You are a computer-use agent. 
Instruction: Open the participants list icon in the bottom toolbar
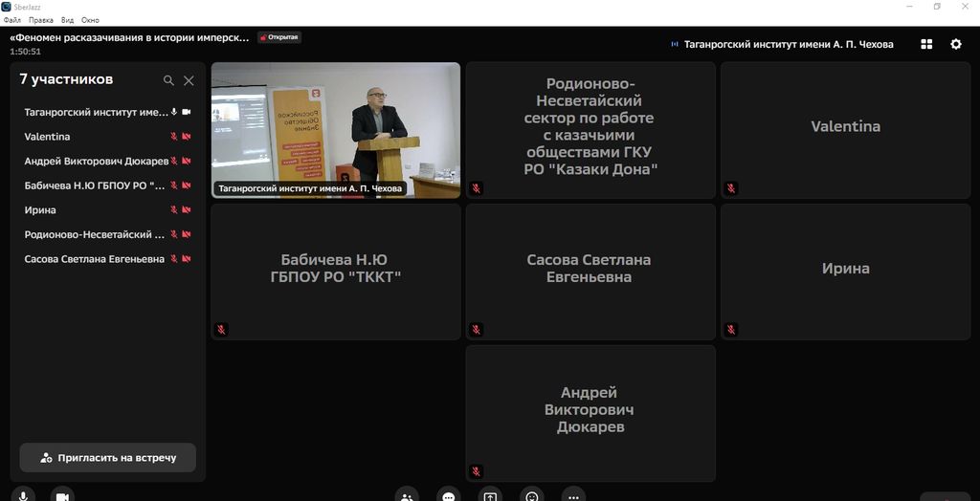click(407, 495)
